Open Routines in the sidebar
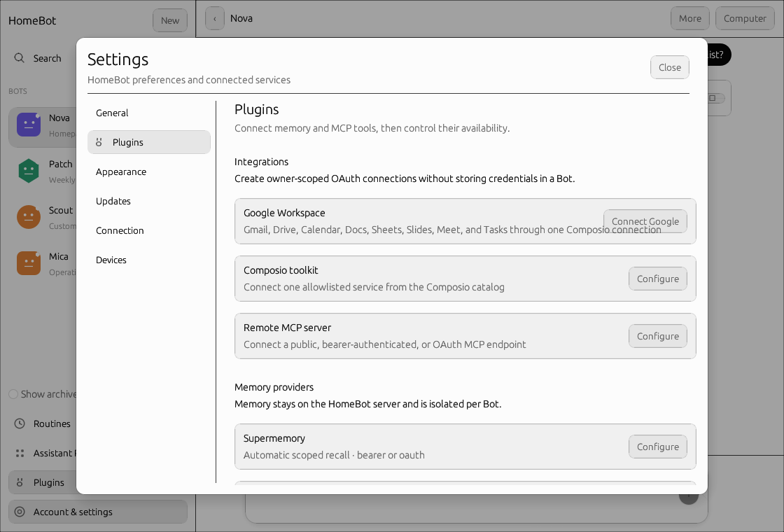Viewport: 784px width, 532px height. [x=43, y=423]
